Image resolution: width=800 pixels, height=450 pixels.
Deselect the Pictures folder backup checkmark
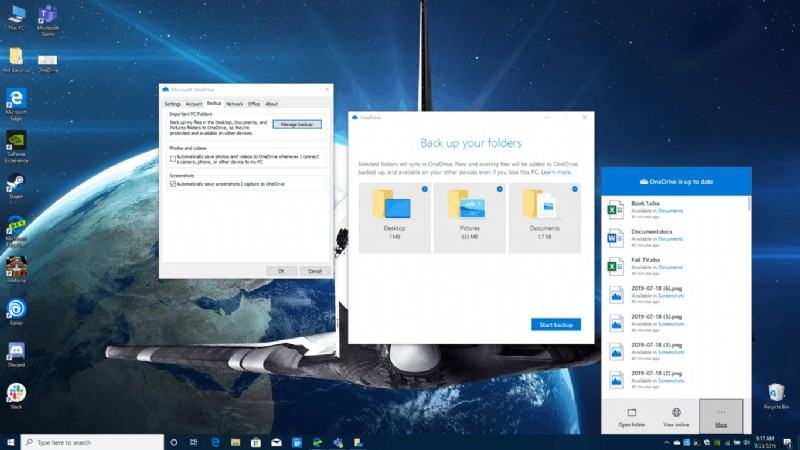(x=499, y=189)
